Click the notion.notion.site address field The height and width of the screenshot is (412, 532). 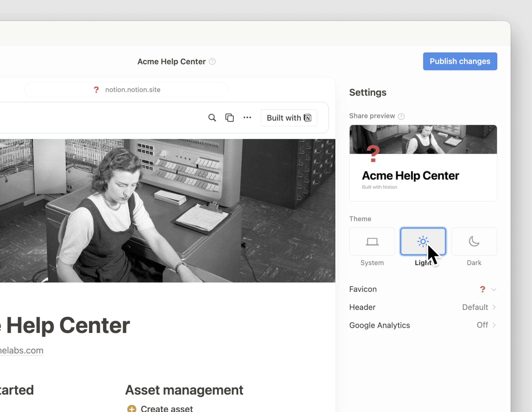126,90
